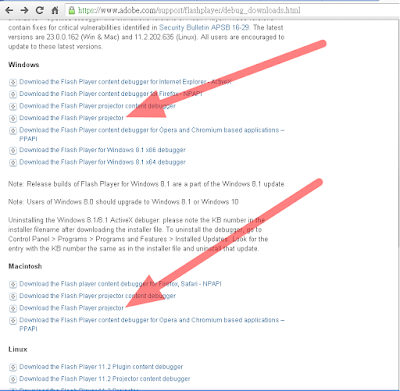Viewport: 400px width, 391px height.
Task: Download Mac debugger for Opera and Chromium PPAPI
Action: [x=152, y=324]
